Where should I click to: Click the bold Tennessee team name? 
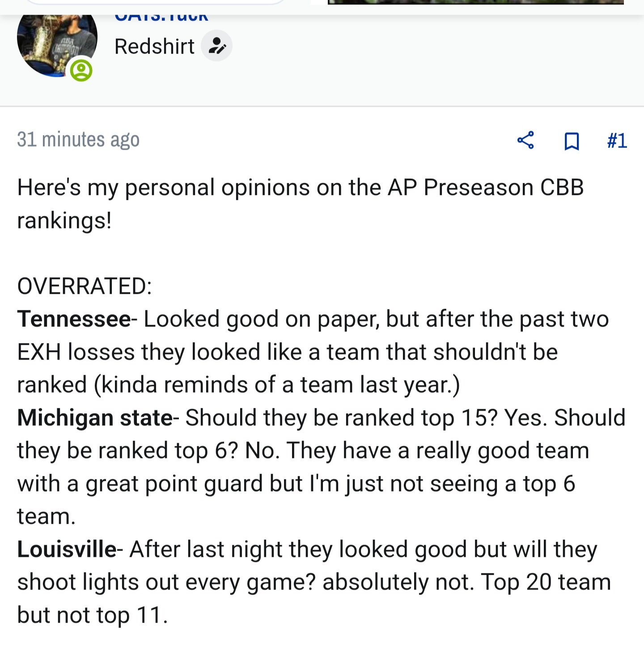(74, 319)
